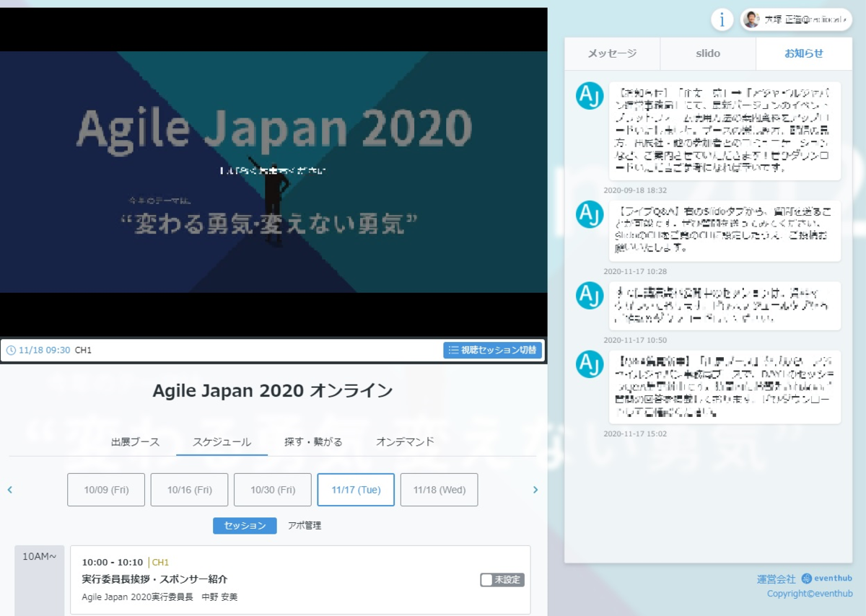Go to next dates with right chevron
Image resolution: width=866 pixels, height=616 pixels.
[x=535, y=490]
